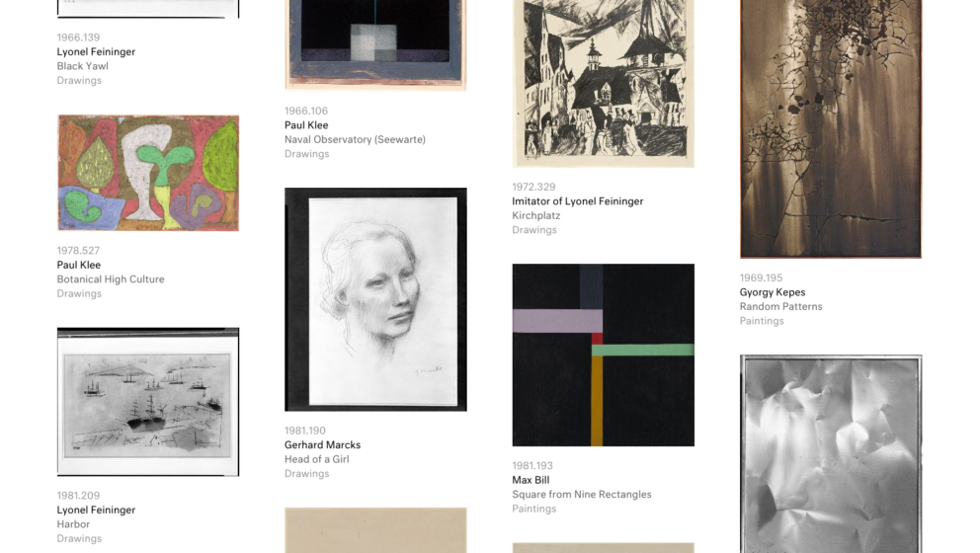Click the Imitator of Lyonel Feininger link
The image size is (980, 553).
(x=578, y=201)
